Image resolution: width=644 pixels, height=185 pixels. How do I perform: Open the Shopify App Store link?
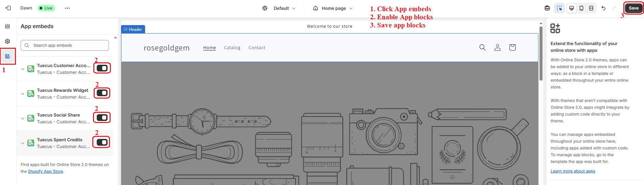point(45,171)
